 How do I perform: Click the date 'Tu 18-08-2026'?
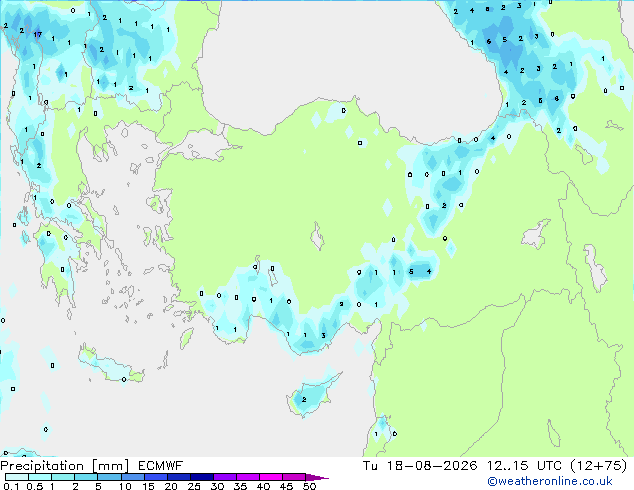(420, 466)
